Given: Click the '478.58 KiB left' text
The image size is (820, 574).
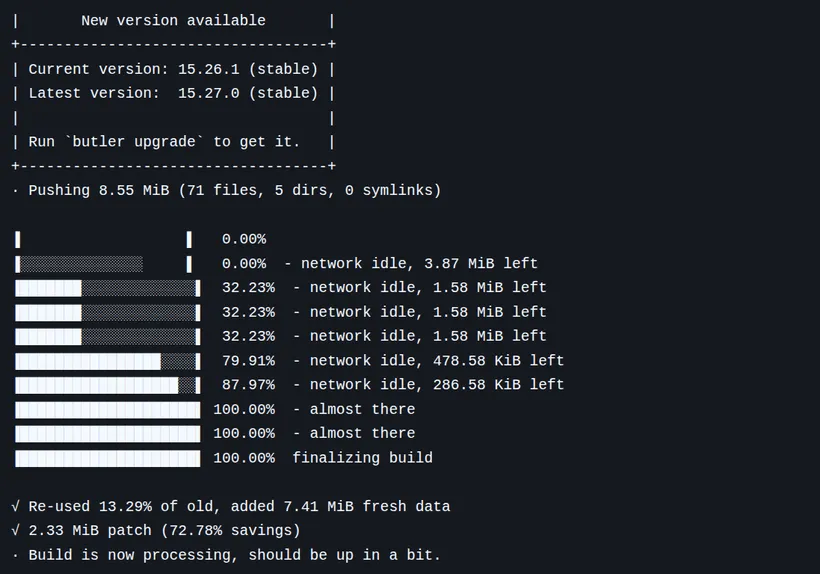Looking at the screenshot, I should coord(498,361).
